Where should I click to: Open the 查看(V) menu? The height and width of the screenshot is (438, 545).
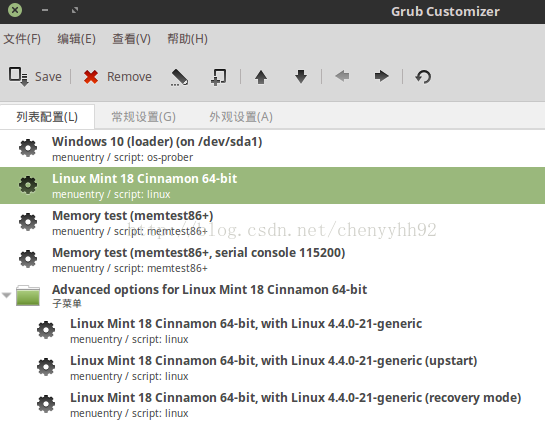point(131,39)
